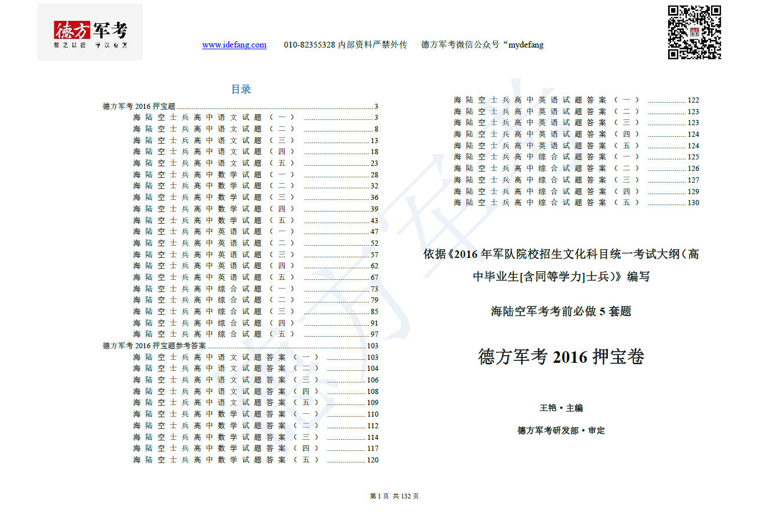Open TOC entry 高中数学试题答案（五）page 120
The image size is (758, 532).
[x=256, y=460]
